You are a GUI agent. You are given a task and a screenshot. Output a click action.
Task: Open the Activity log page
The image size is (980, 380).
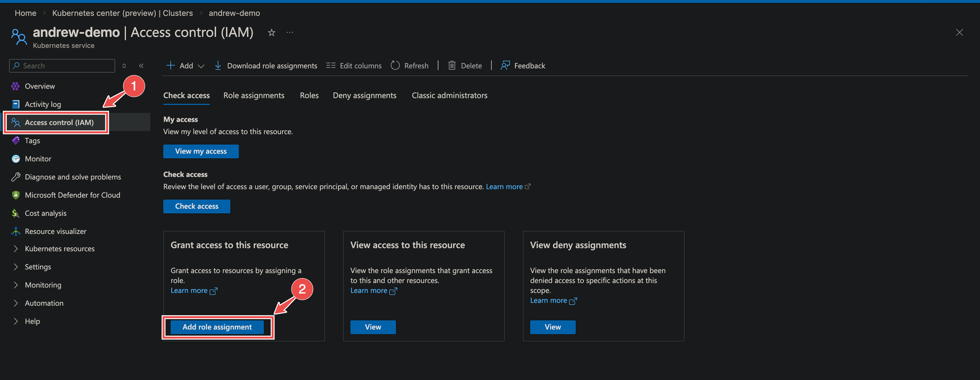click(43, 104)
